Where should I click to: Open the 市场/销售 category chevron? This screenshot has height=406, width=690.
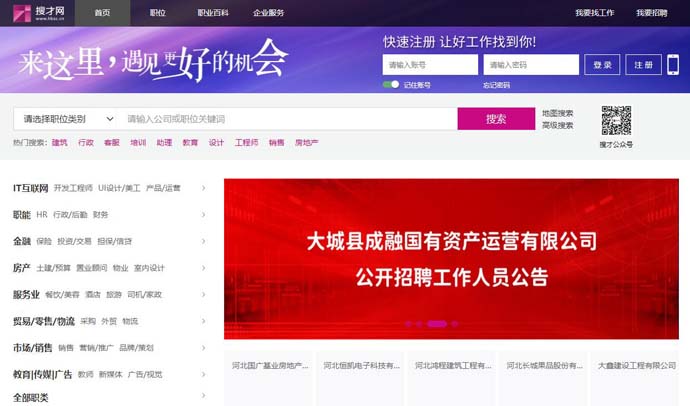(x=203, y=348)
